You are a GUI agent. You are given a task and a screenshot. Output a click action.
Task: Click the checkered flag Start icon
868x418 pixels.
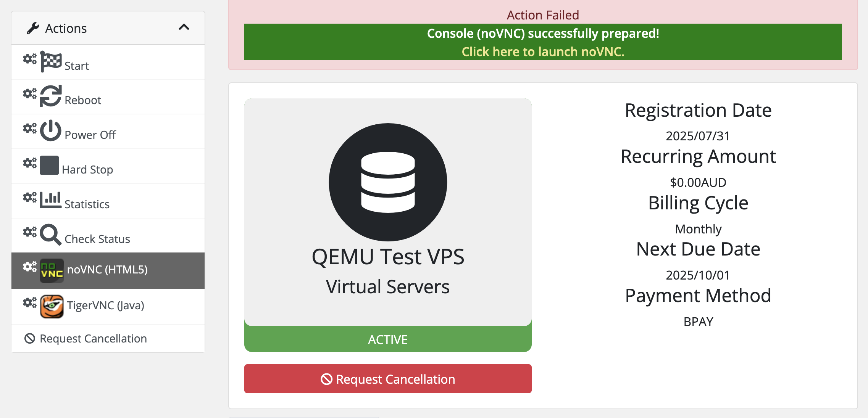[51, 61]
